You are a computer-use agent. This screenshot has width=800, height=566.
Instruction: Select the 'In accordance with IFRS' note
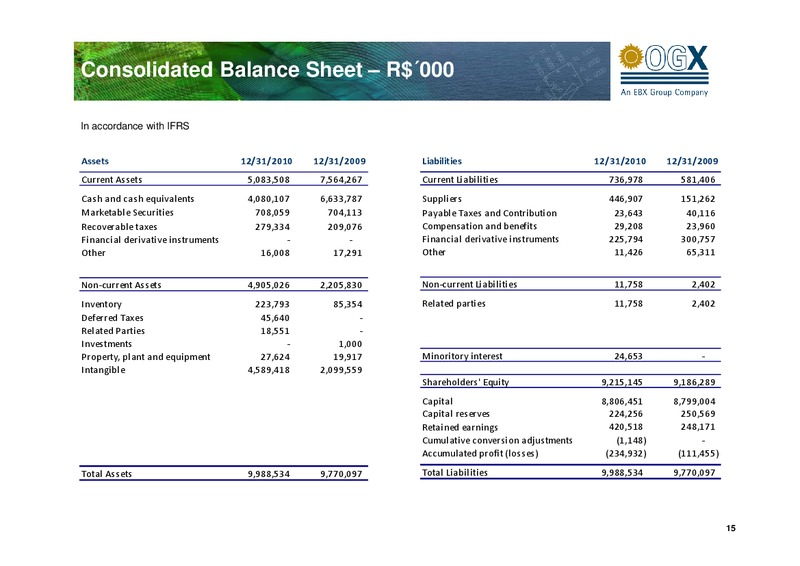coord(135,126)
